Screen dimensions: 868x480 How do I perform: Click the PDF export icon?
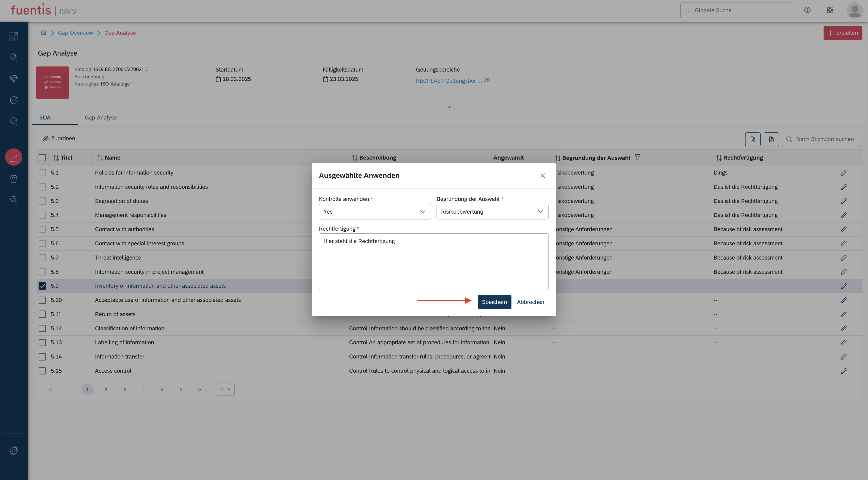click(752, 139)
